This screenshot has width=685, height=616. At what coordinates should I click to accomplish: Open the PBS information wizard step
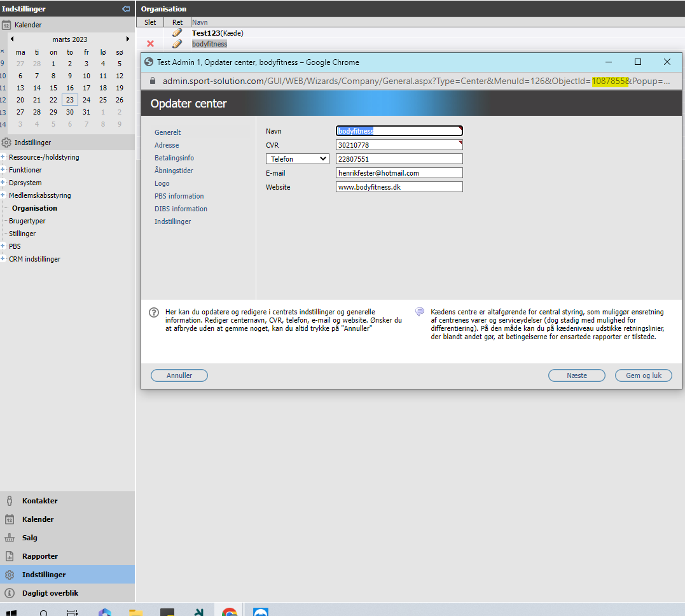coord(179,196)
